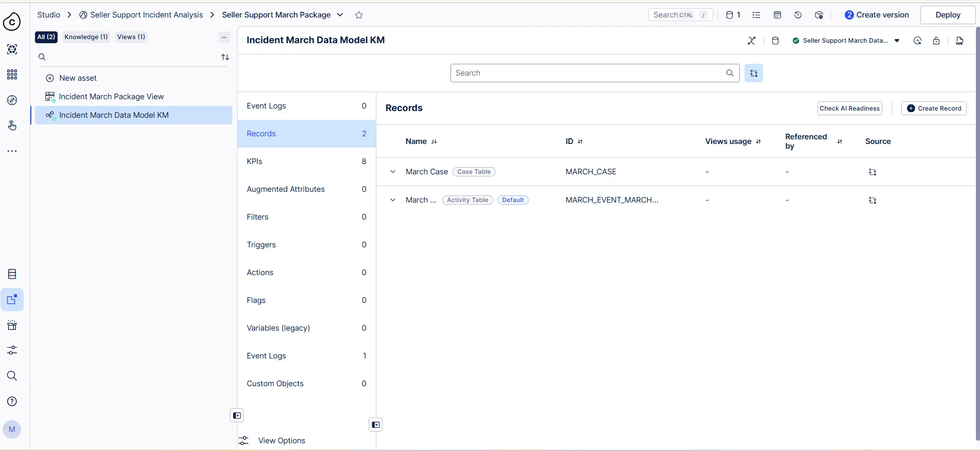The height and width of the screenshot is (451, 980).
Task: Open the Seller Support March Data dropdown
Action: (x=897, y=41)
